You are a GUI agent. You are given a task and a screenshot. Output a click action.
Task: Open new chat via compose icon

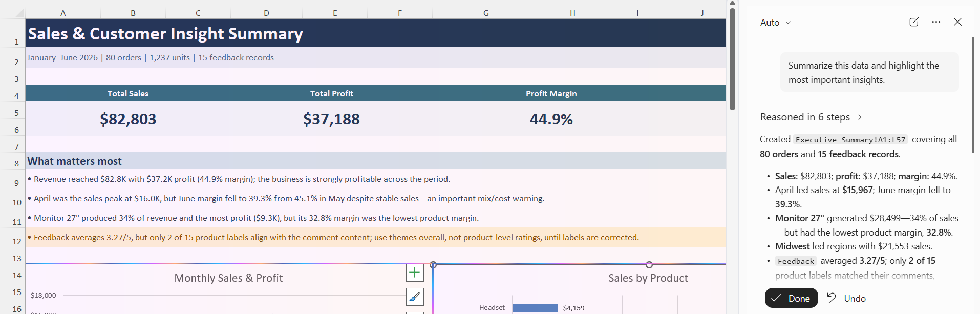(914, 22)
